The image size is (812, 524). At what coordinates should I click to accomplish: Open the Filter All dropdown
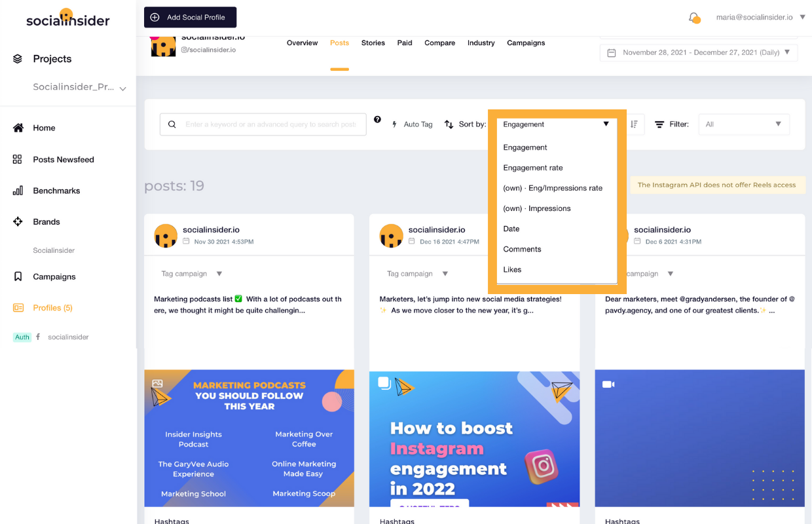pyautogui.click(x=744, y=124)
